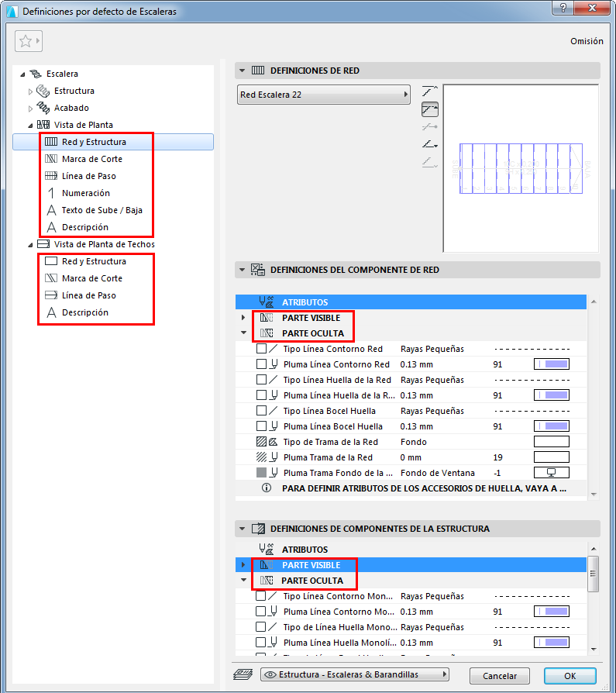Click Fondo de Ventana monitor swatch
The height and width of the screenshot is (693, 616).
click(552, 472)
